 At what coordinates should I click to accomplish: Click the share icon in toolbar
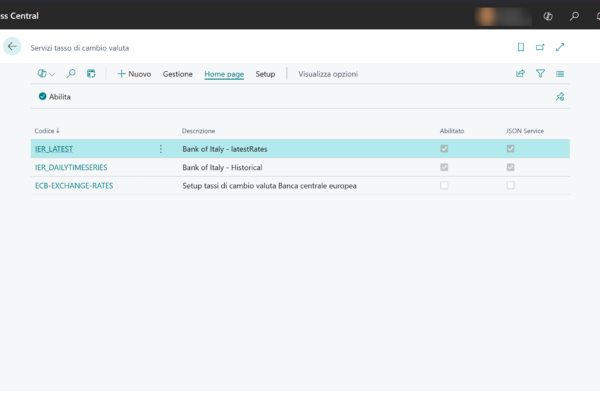[x=520, y=73]
